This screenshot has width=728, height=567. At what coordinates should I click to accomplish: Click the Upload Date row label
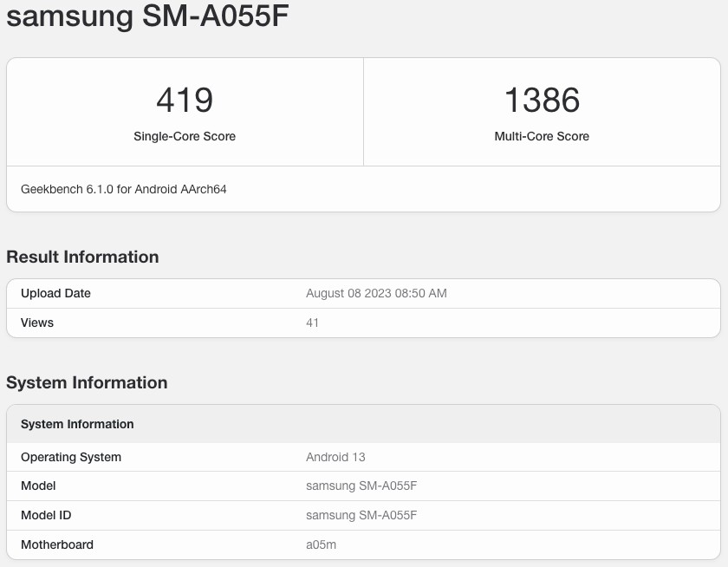click(x=55, y=294)
